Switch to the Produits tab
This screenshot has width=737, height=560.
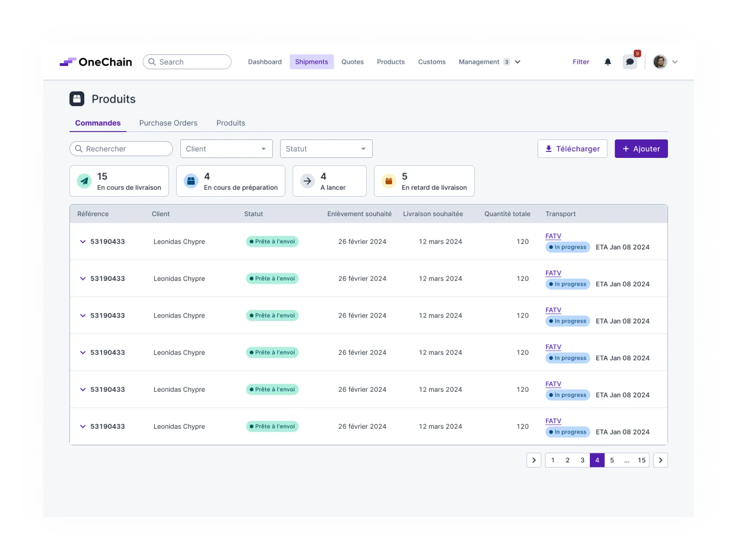(231, 123)
